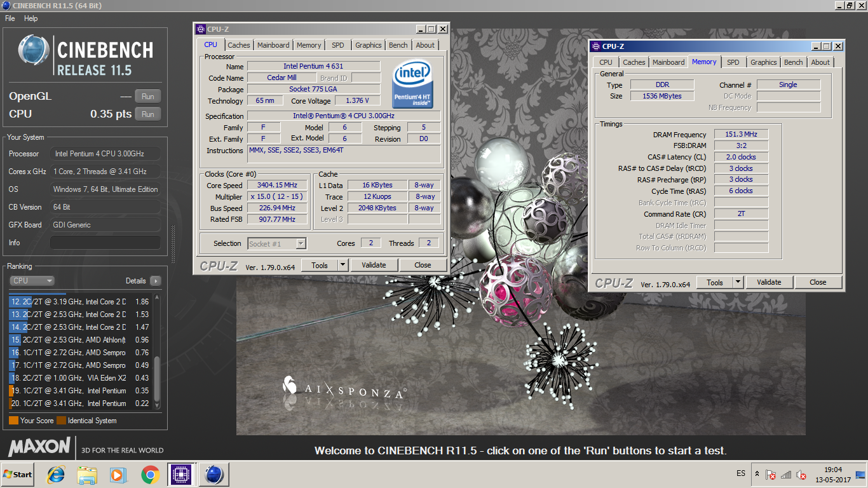Click the Action Center flag tray icon
Screen dimensions: 868x488
(x=771, y=475)
